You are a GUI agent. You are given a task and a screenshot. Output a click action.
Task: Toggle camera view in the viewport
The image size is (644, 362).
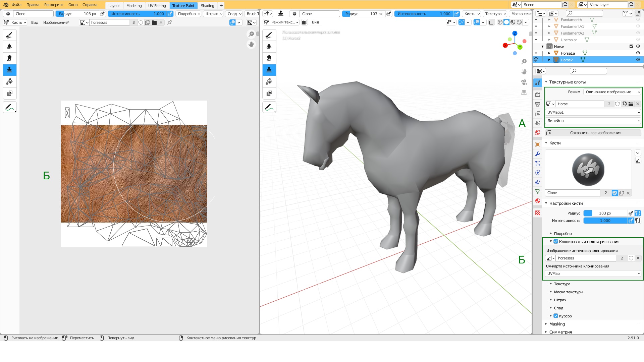524,82
